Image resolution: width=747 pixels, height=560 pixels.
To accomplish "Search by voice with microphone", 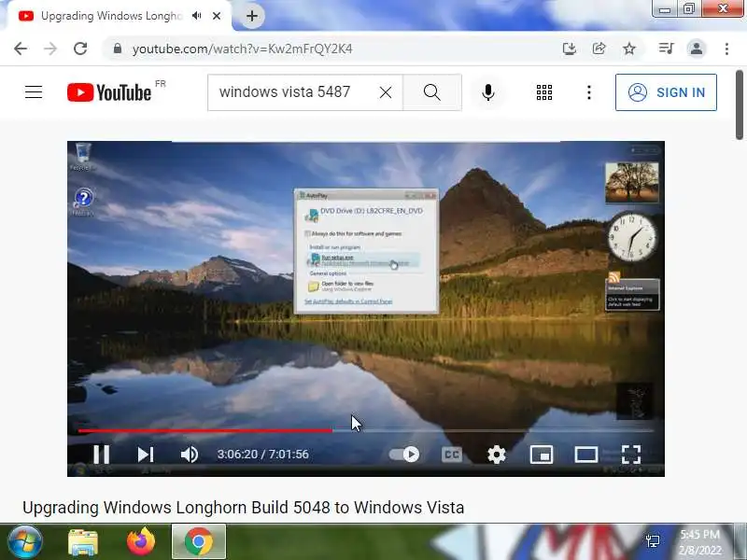I will (487, 92).
